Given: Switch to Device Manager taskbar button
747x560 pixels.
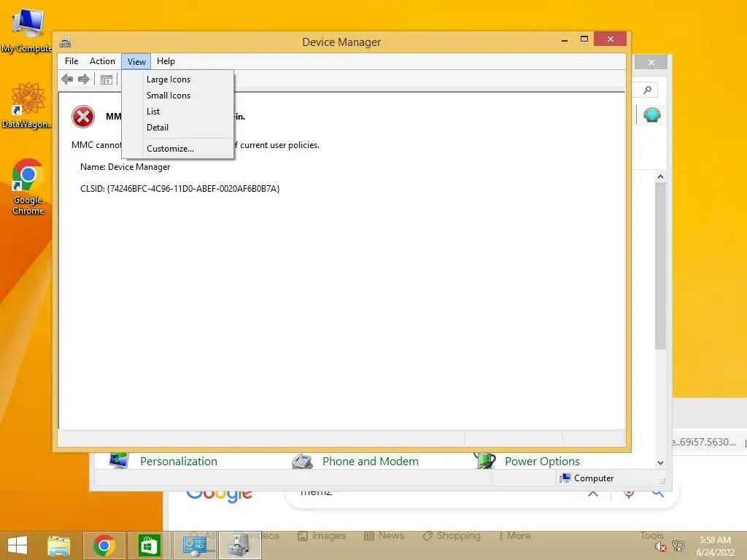Looking at the screenshot, I should pos(239,545).
